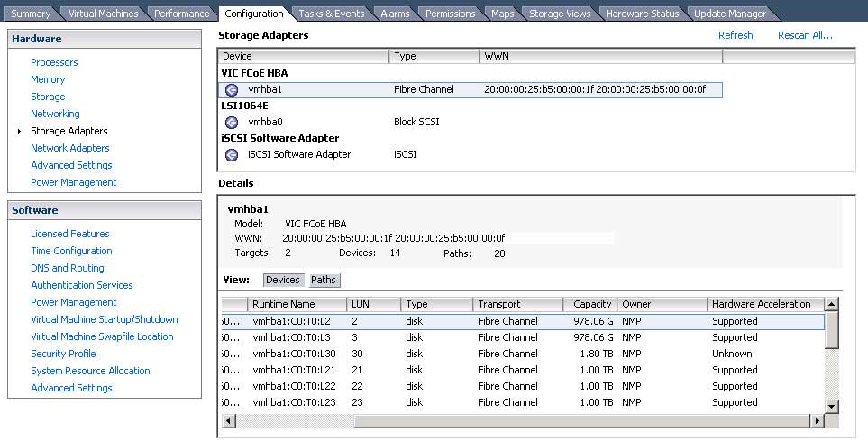The height and width of the screenshot is (442, 868).
Task: Open the Alarms tab
Action: pos(396,14)
